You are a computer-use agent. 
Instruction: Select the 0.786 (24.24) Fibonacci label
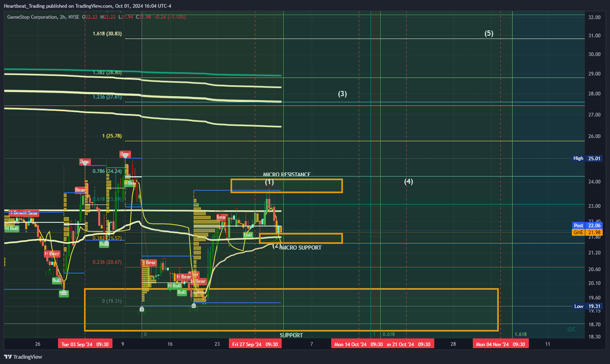point(107,171)
